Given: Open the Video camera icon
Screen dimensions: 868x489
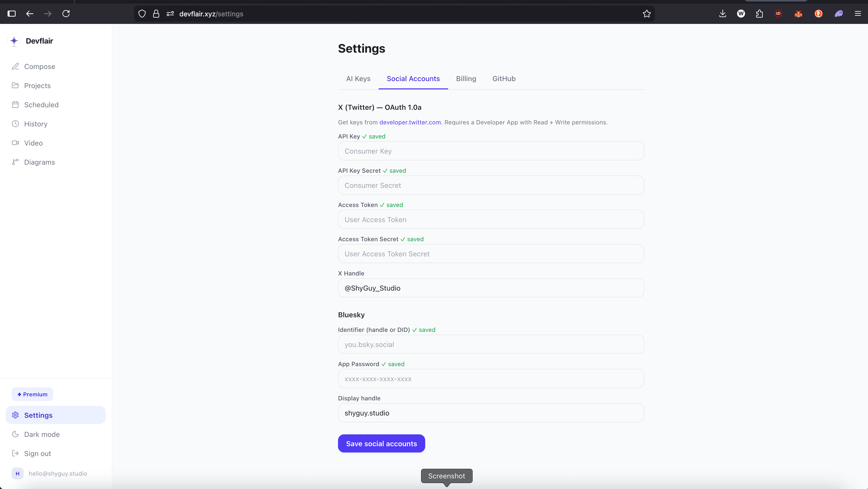Looking at the screenshot, I should click(15, 143).
